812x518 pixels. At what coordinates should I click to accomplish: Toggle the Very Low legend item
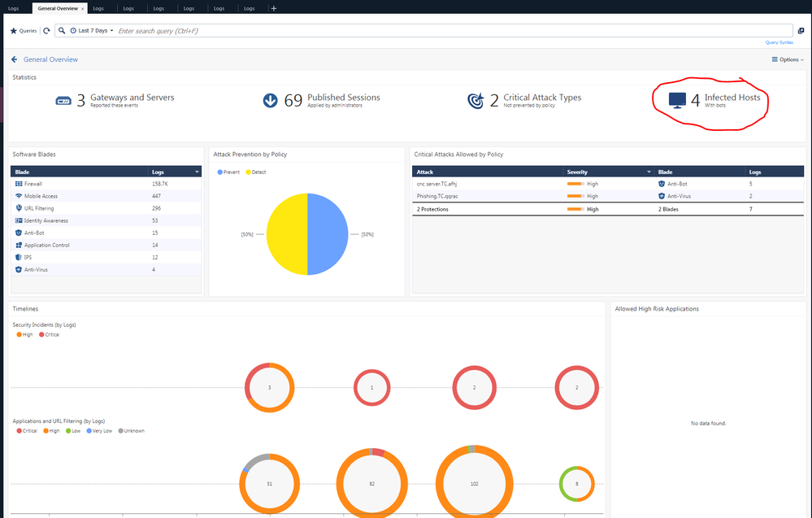click(x=99, y=431)
